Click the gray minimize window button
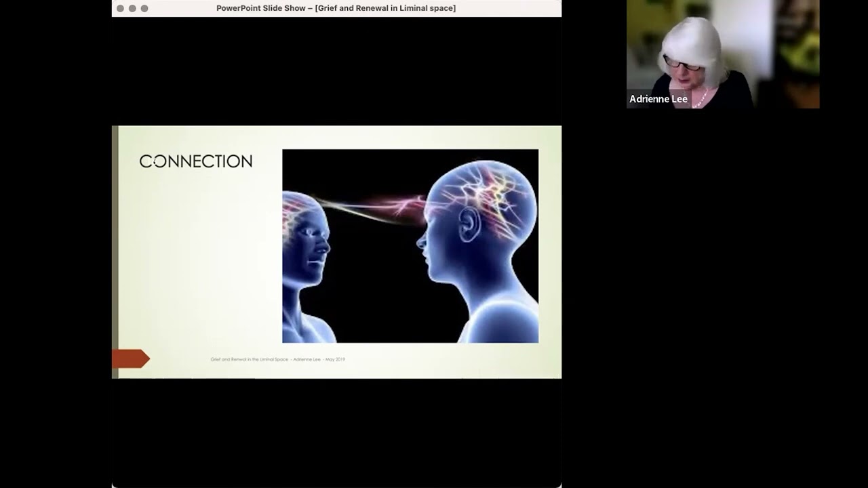Viewport: 868px width, 488px height. point(132,8)
